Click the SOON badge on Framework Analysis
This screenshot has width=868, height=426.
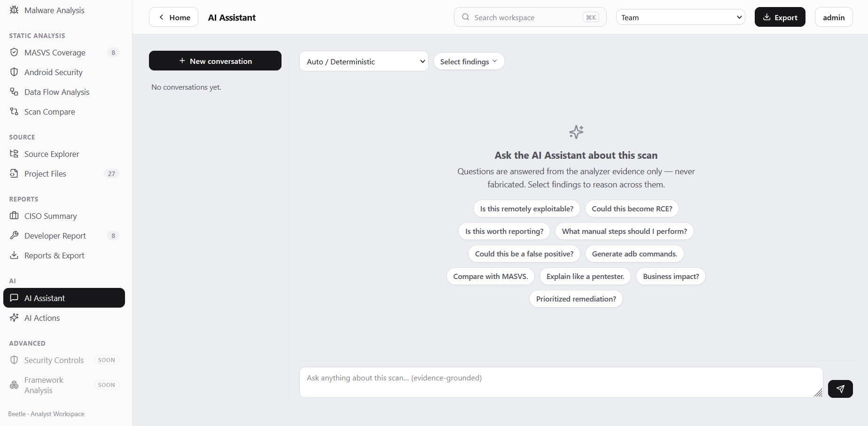(107, 385)
